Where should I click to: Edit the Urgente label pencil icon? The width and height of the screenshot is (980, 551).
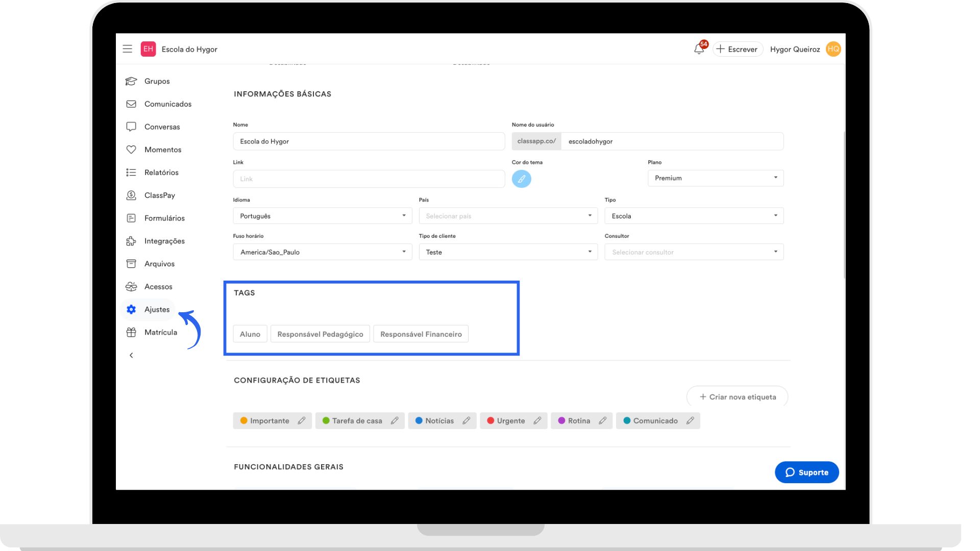(537, 420)
